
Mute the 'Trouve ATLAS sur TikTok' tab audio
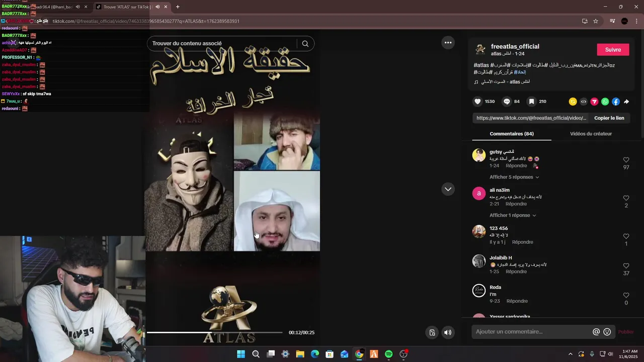157,7
